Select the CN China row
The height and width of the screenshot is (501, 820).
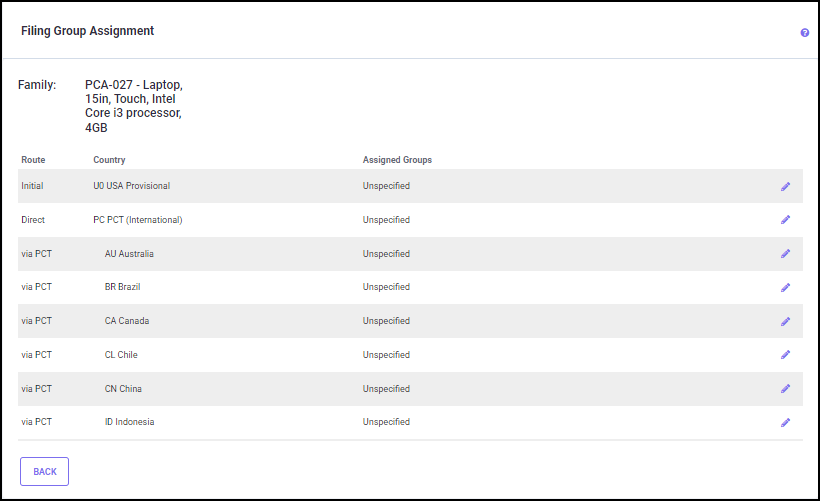coord(125,389)
